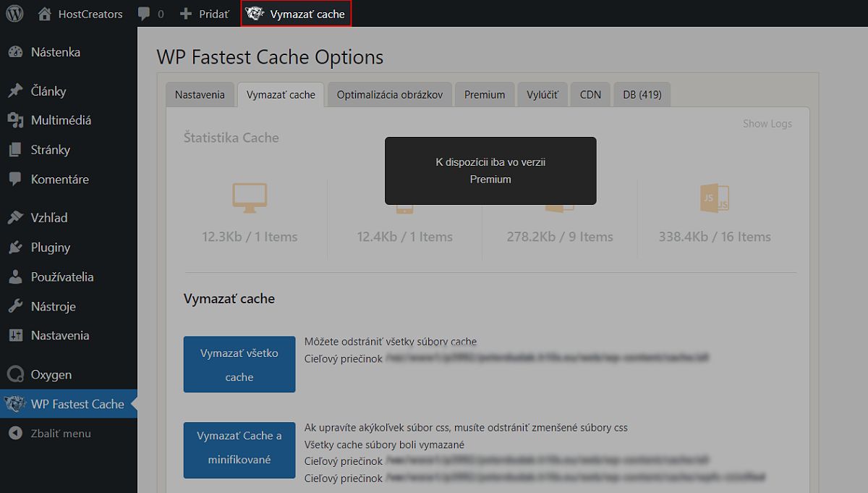The image size is (868, 493).
Task: Click the Nastavenia sliders icon in sidebar
Action: coord(15,335)
